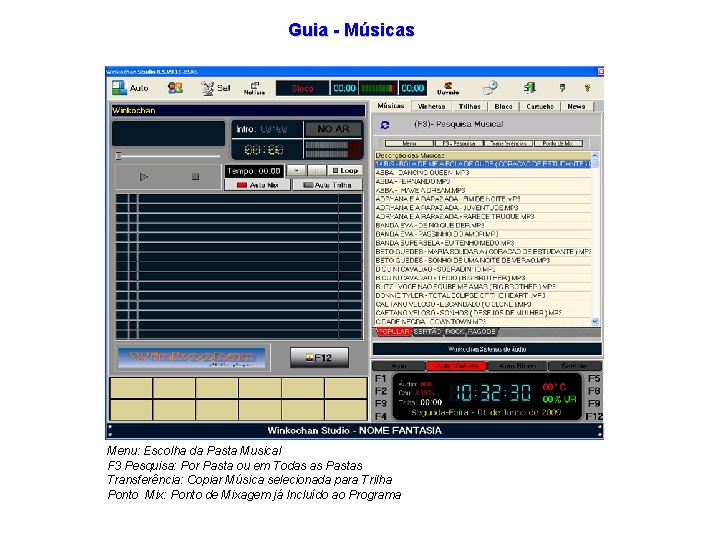
Task: Click the F12 button below the playlist
Action: (319, 357)
